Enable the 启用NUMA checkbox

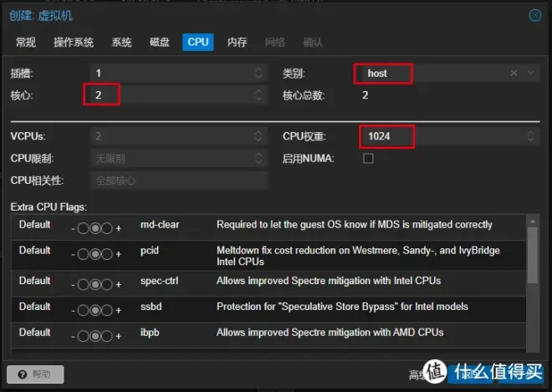pyautogui.click(x=368, y=158)
